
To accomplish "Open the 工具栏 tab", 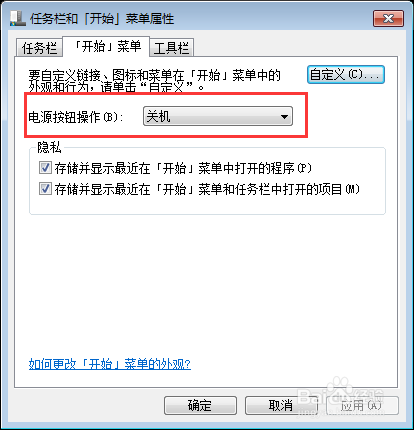I will tap(171, 48).
